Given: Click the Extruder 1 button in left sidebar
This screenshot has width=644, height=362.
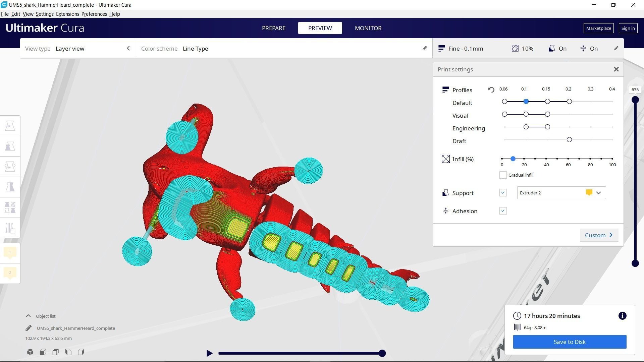Looking at the screenshot, I should click(10, 252).
